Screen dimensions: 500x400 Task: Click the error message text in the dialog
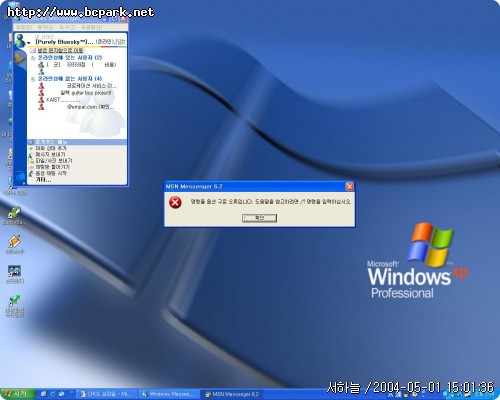click(270, 202)
